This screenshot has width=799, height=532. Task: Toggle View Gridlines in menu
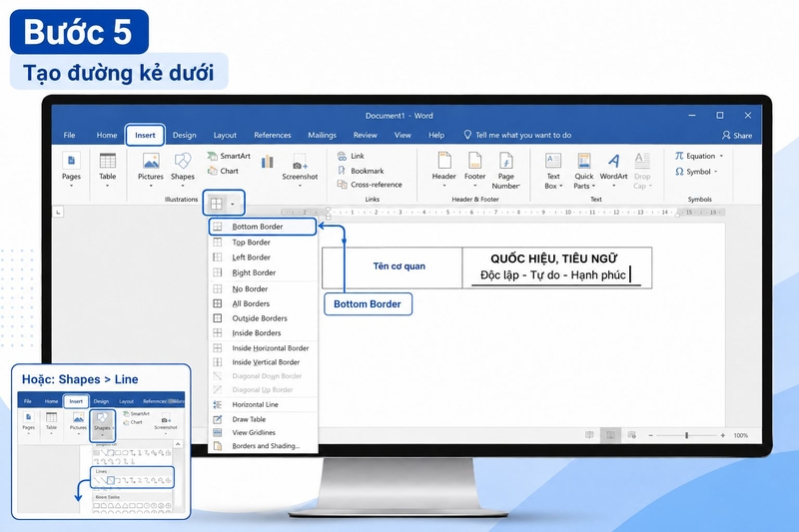coord(263,433)
